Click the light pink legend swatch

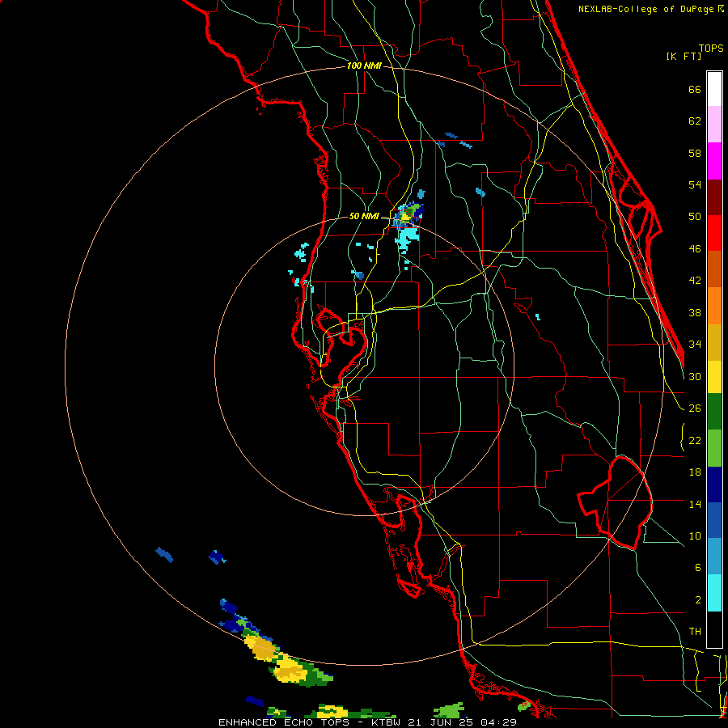tap(714, 124)
